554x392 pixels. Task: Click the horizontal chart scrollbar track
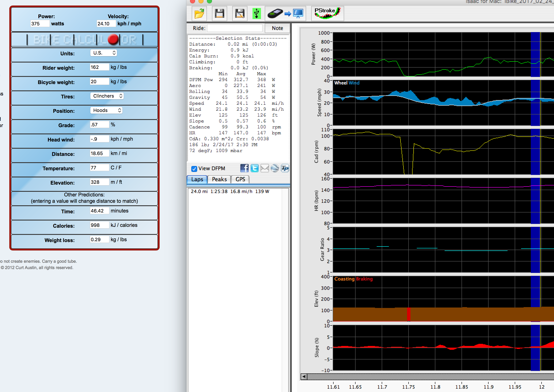pyautogui.click(x=430, y=377)
